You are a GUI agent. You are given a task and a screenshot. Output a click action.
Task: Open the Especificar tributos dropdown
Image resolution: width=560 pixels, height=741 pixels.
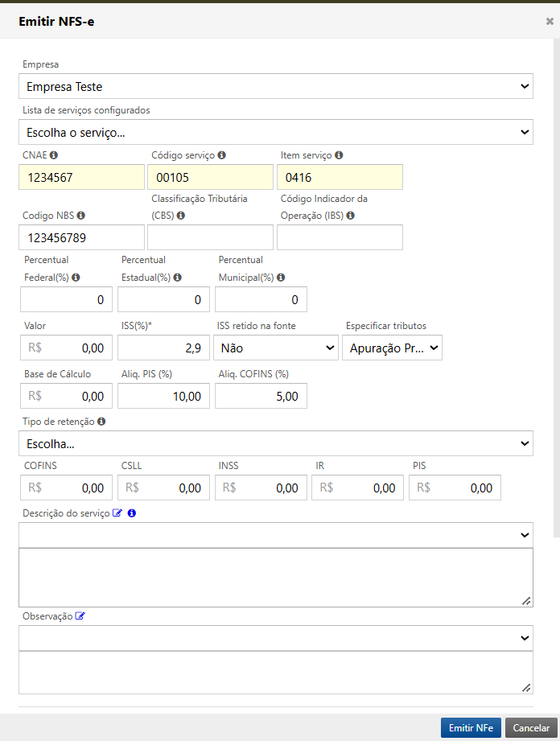click(392, 348)
